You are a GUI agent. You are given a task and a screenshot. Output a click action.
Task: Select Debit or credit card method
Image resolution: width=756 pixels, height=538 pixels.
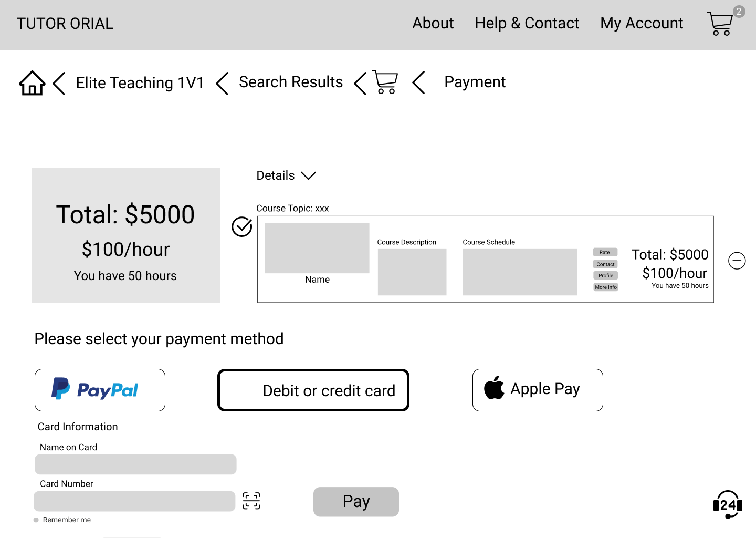tap(313, 390)
